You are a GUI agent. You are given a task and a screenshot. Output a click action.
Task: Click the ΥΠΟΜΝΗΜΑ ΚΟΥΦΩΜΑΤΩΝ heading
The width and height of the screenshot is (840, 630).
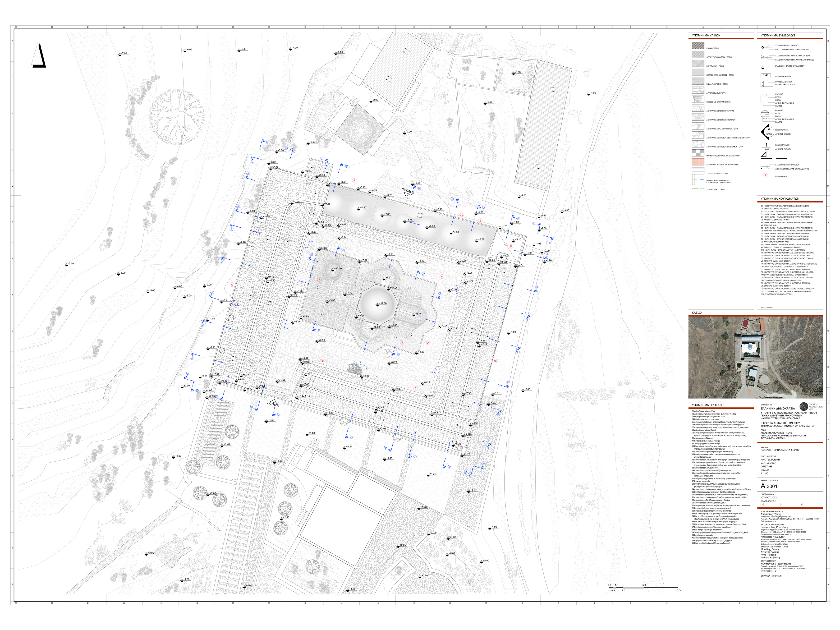(x=780, y=199)
